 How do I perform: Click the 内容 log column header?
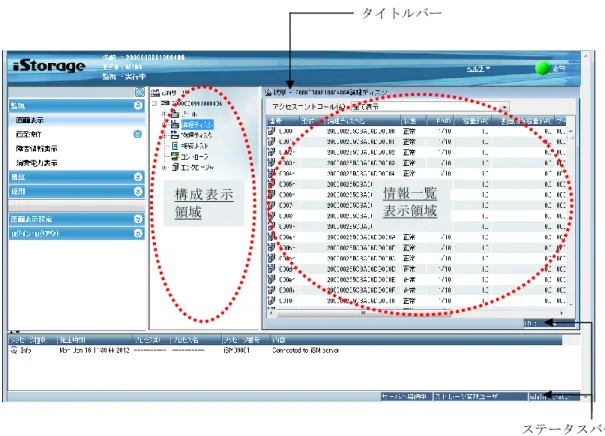point(416,340)
